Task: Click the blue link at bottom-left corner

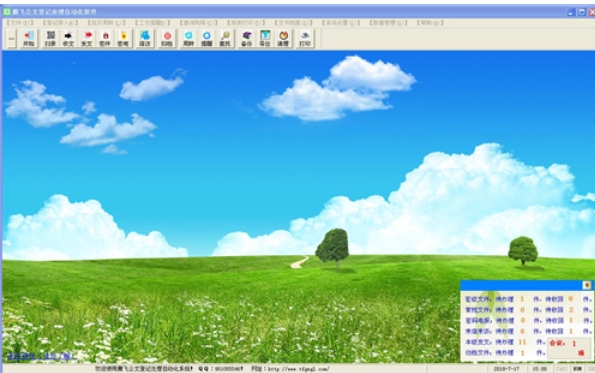Action: pyautogui.click(x=42, y=356)
